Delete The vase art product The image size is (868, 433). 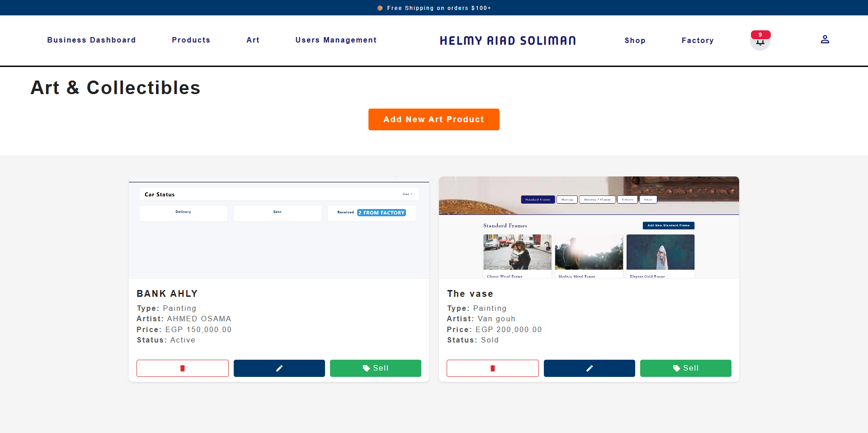[x=493, y=368]
